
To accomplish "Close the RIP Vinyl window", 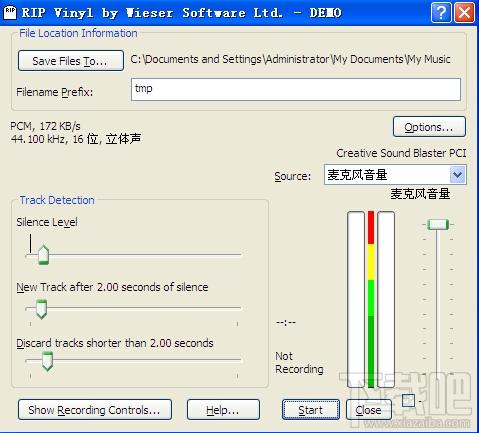I will [464, 13].
